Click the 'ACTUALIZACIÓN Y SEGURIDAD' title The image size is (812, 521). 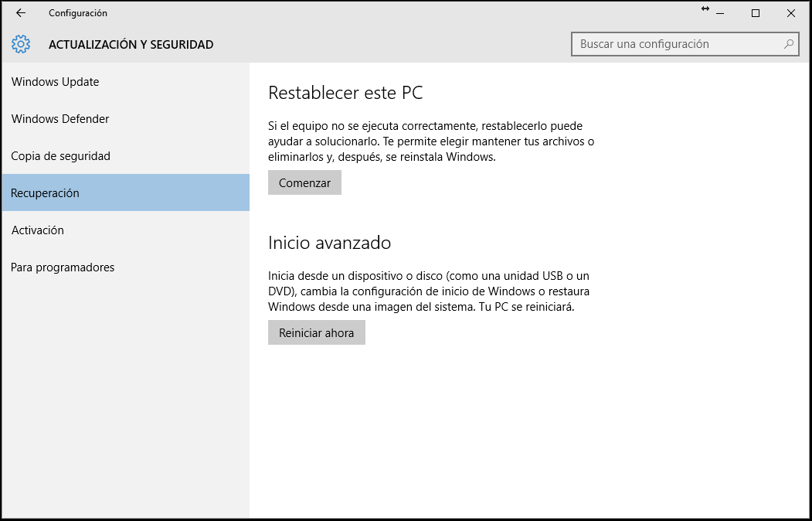coord(131,45)
